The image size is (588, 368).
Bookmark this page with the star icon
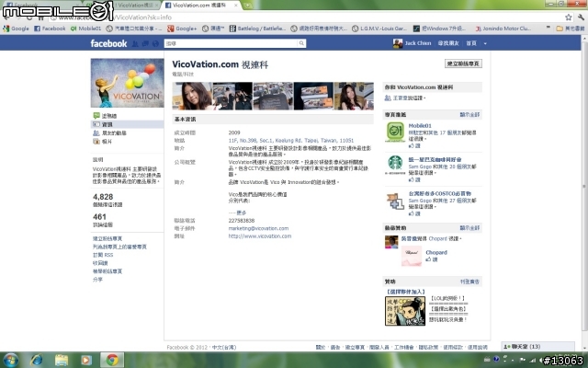(569, 17)
